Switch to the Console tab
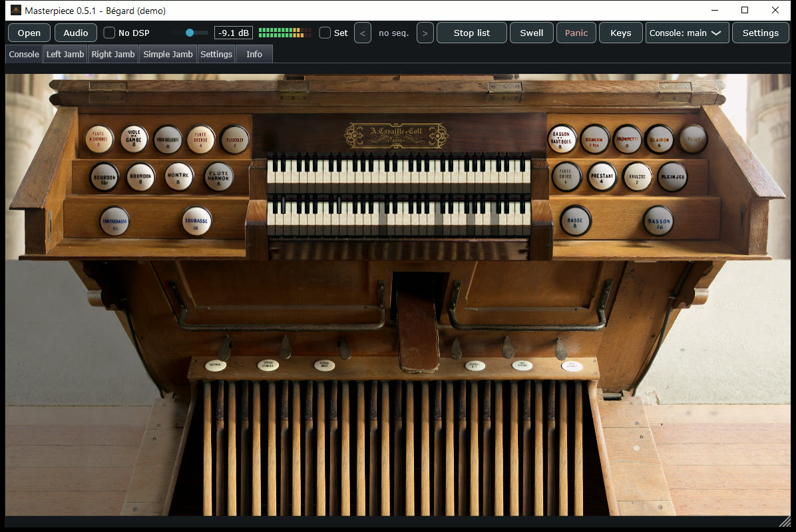 (x=24, y=55)
